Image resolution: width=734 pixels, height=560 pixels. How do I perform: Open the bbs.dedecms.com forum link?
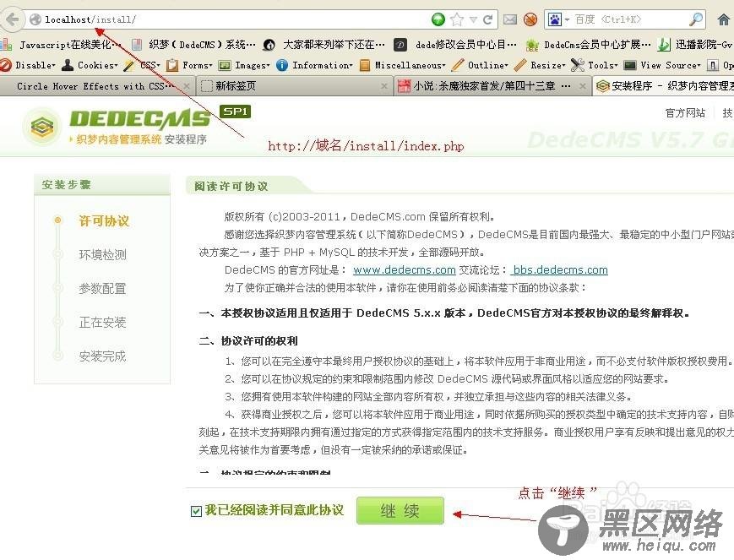[559, 270]
